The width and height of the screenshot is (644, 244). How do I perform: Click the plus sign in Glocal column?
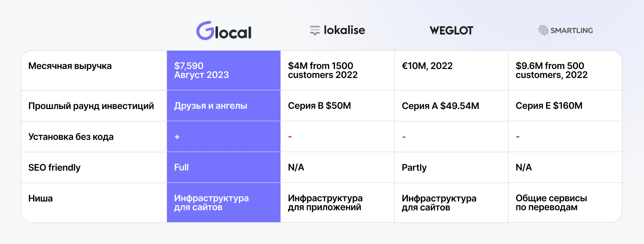click(x=177, y=137)
